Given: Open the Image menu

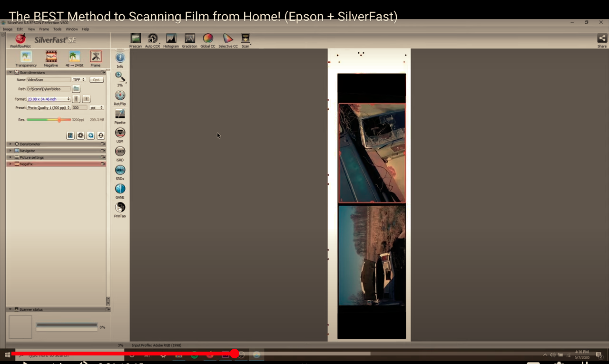Looking at the screenshot, I should pos(8,29).
